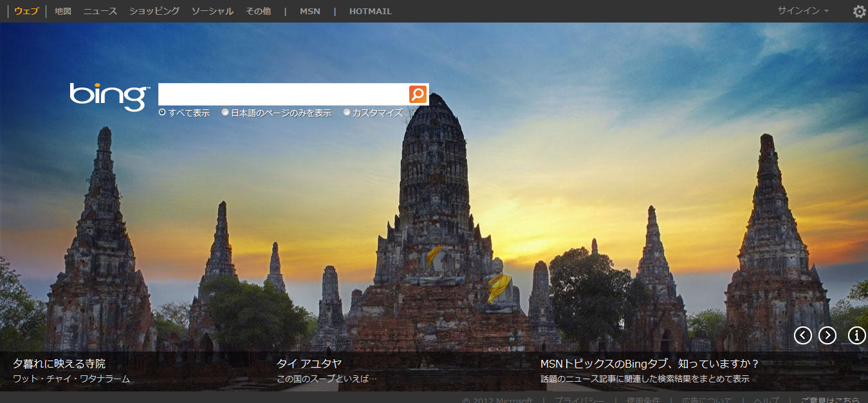Open the ニュース section
This screenshot has width=868, height=403.
[x=100, y=11]
